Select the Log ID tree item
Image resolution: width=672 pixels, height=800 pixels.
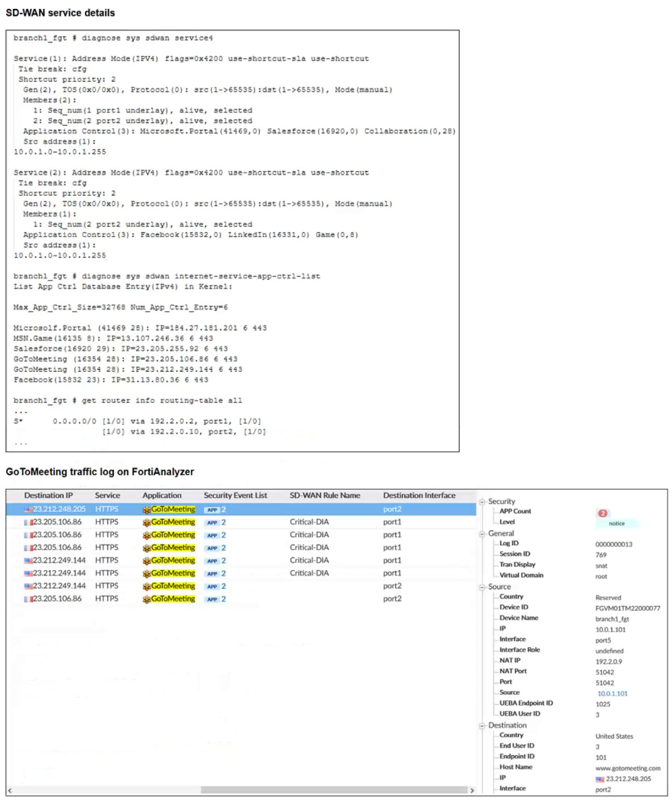[509, 543]
